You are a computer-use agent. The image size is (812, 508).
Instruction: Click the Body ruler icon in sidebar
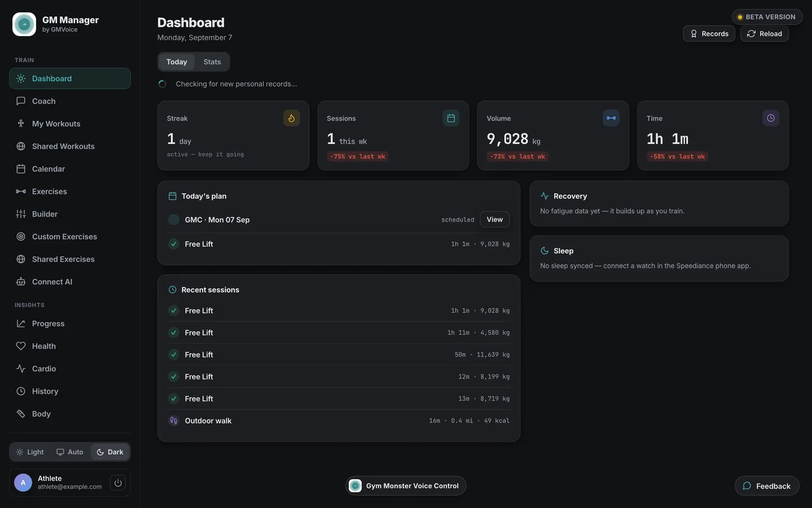pos(21,414)
